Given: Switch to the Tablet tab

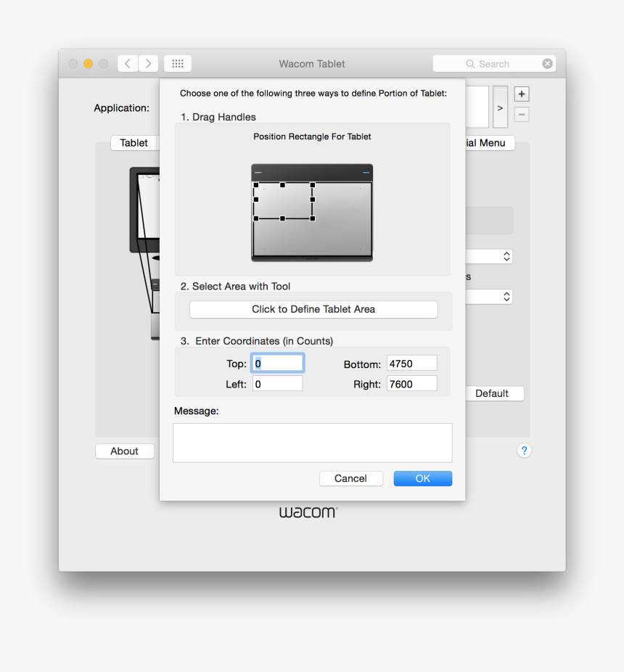Looking at the screenshot, I should [x=134, y=143].
